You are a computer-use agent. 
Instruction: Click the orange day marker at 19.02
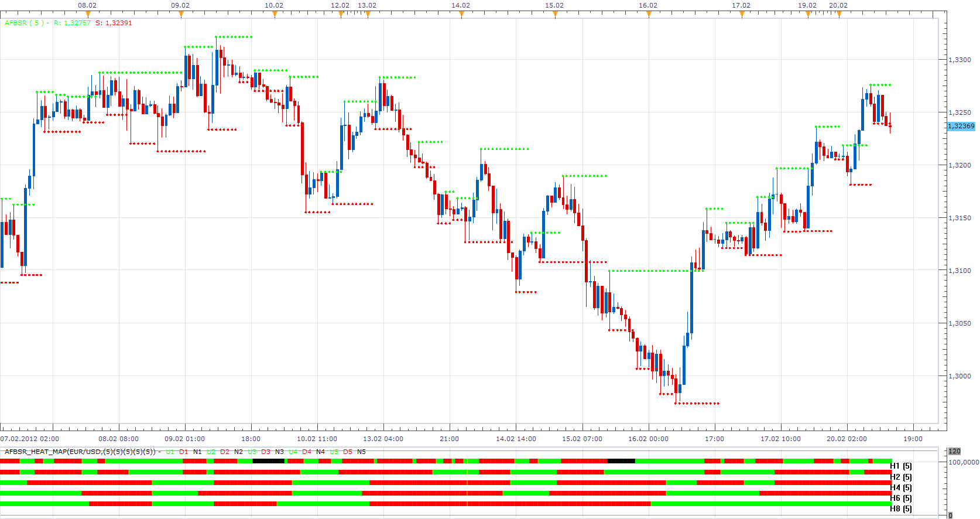[808, 15]
